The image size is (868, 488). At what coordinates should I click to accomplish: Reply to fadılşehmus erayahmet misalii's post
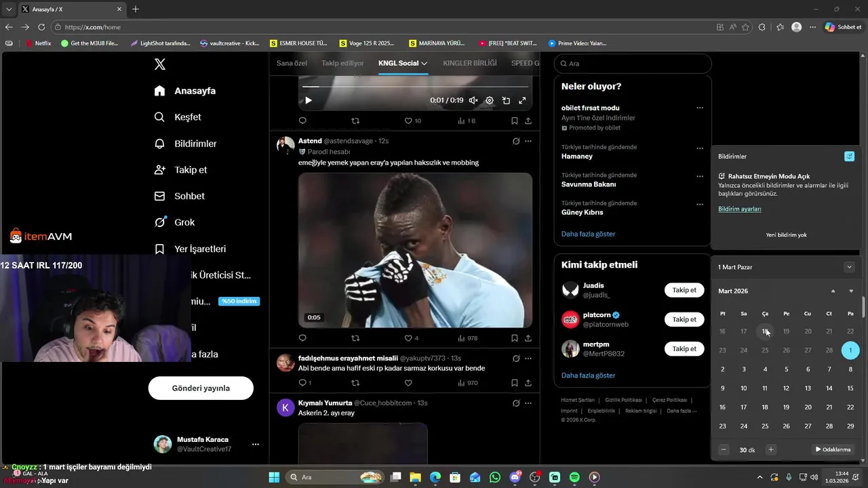[x=305, y=383]
